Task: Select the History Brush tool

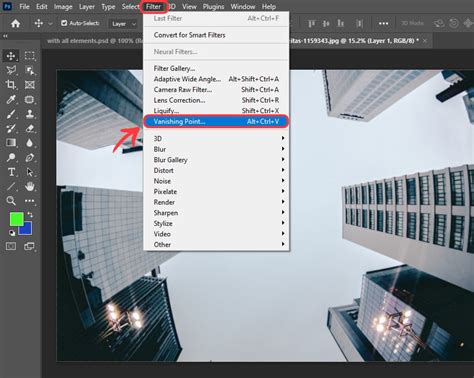Action: click(x=11, y=128)
